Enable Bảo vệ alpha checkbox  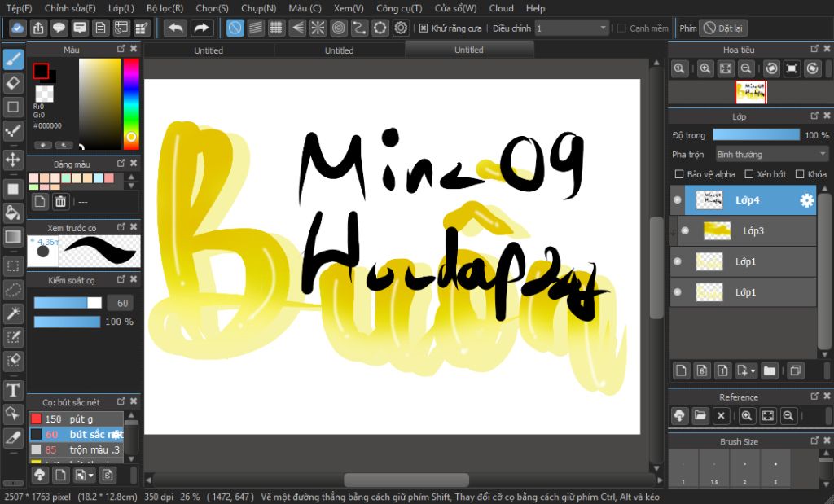(678, 174)
